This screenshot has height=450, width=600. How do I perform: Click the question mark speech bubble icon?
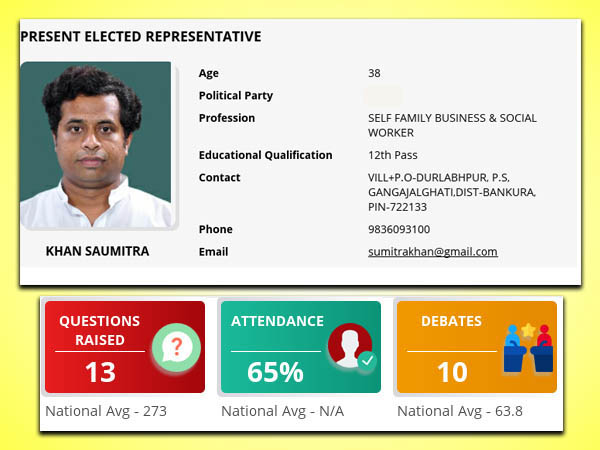pyautogui.click(x=176, y=347)
